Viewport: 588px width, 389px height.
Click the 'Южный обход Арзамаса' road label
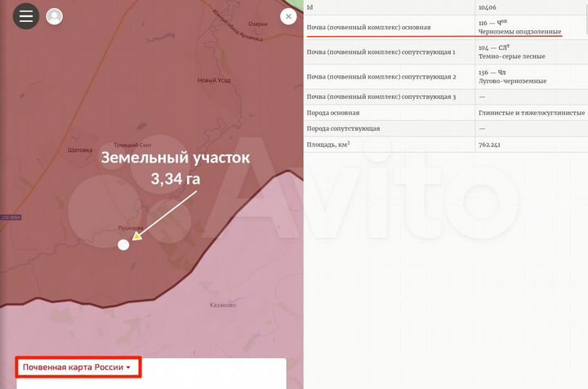(x=238, y=25)
